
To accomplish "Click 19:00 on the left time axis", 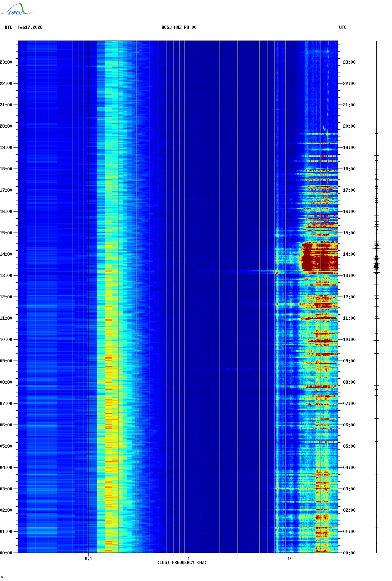I will coord(6,148).
